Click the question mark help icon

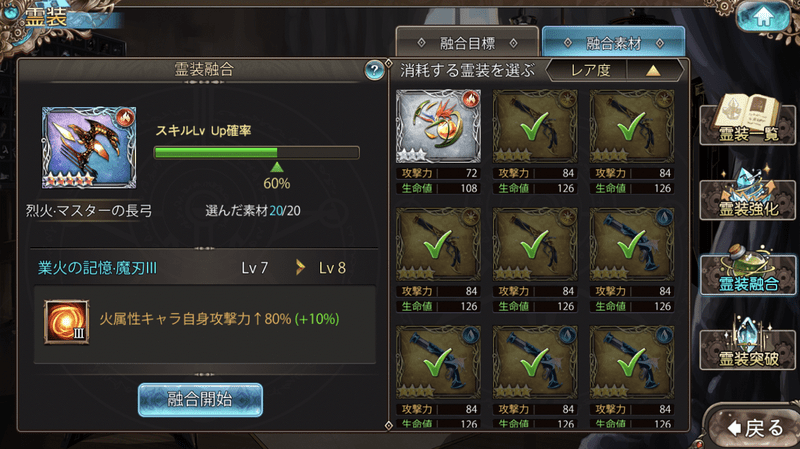click(374, 70)
